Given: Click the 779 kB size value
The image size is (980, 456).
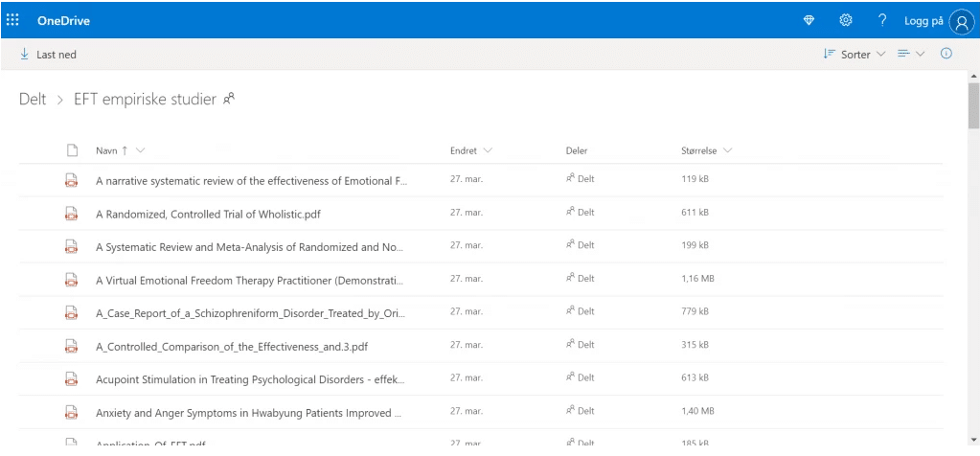Looking at the screenshot, I should [695, 311].
